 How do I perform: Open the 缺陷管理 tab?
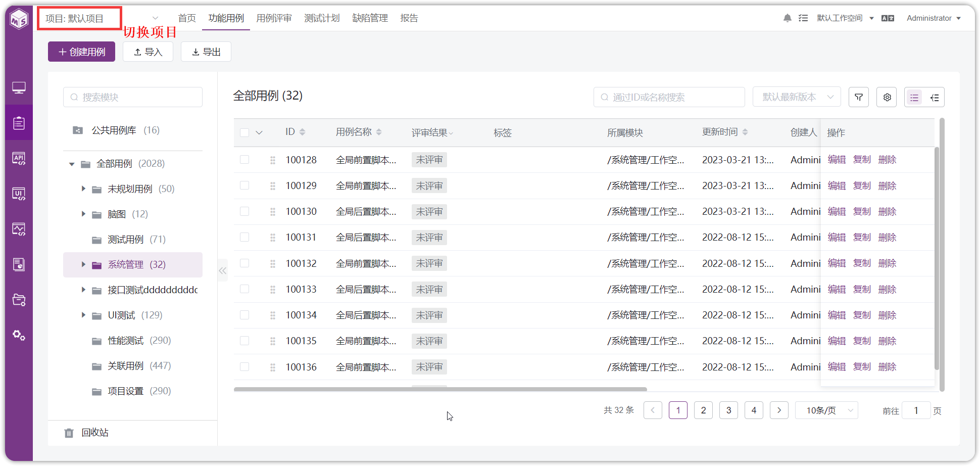370,18
